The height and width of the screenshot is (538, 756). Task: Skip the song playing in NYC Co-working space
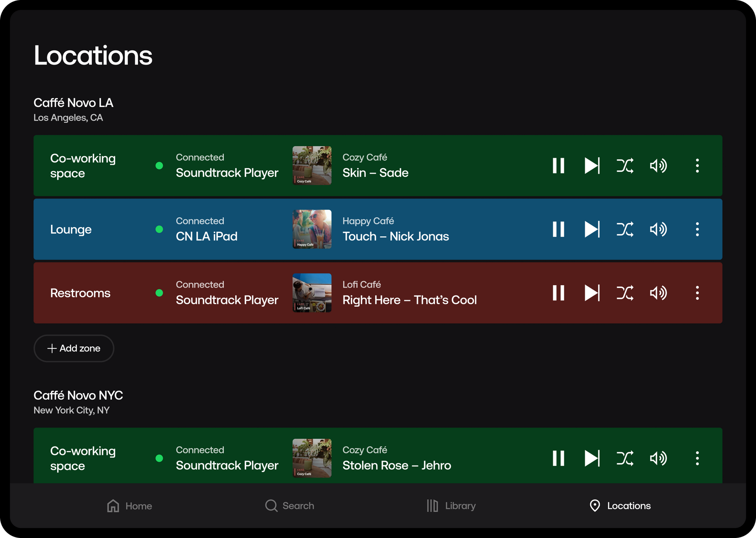[x=592, y=458]
